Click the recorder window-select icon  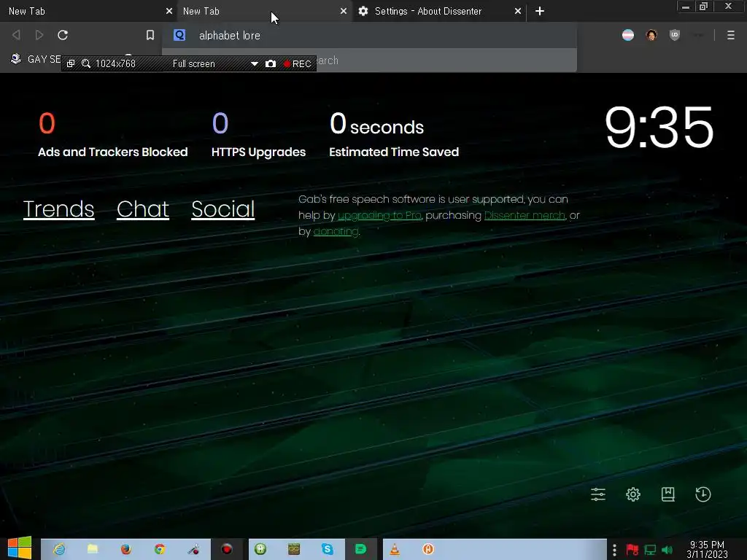[x=71, y=63]
